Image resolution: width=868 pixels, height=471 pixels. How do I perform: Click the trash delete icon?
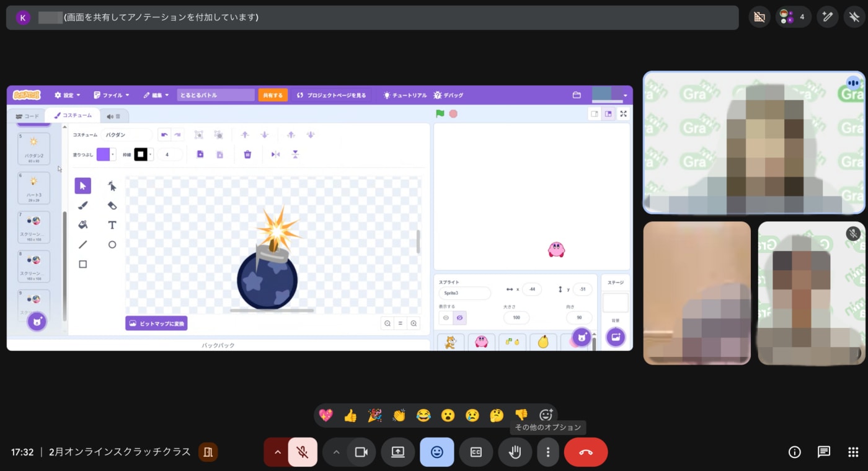[x=247, y=154]
